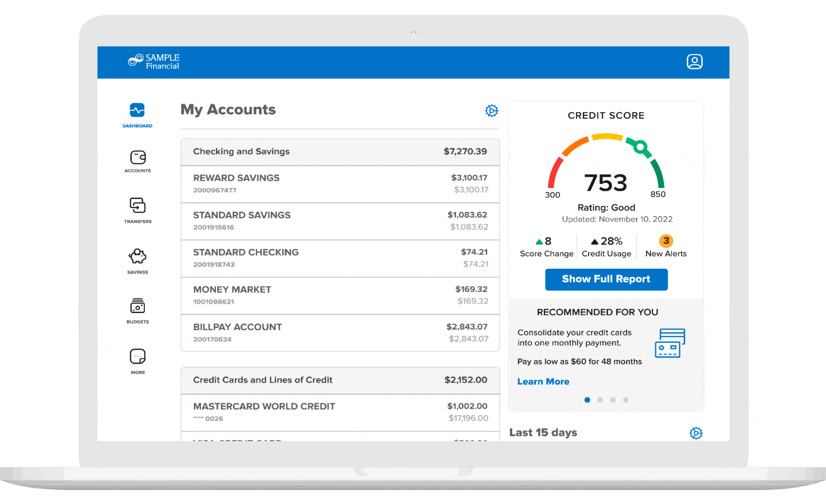This screenshot has width=826, height=504.
Task: Open My Accounts settings gear
Action: [491, 111]
